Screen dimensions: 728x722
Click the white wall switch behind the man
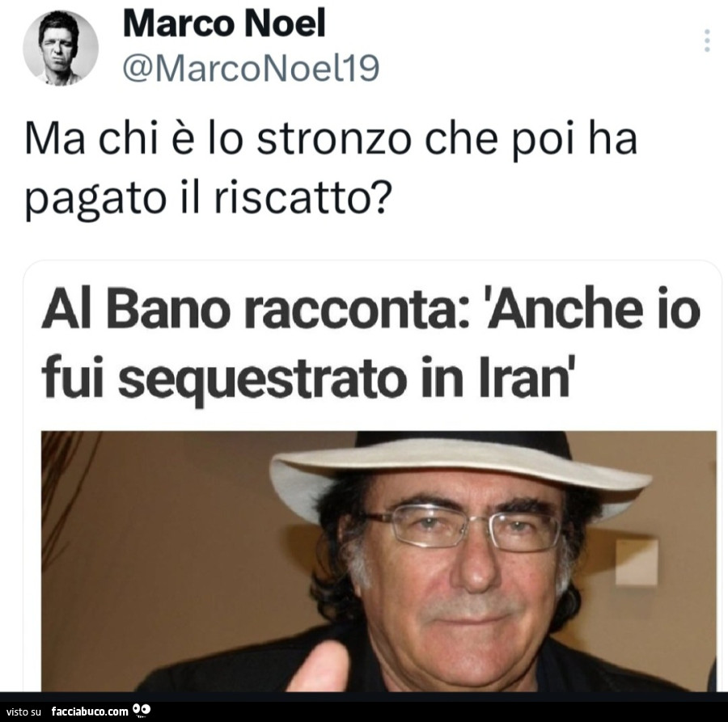(x=637, y=562)
